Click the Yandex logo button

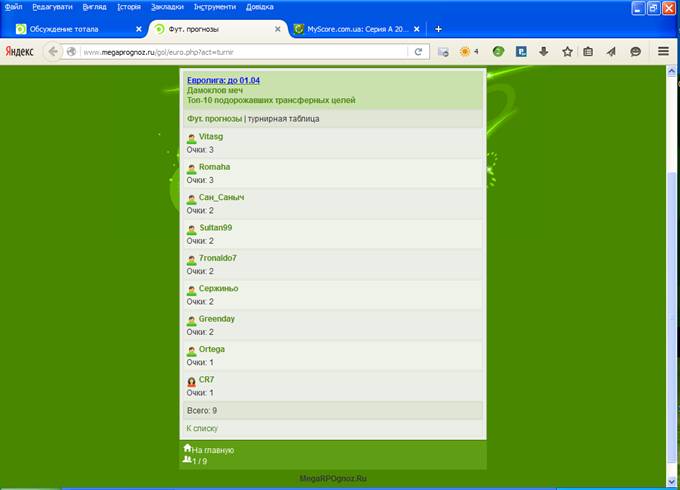click(x=19, y=51)
